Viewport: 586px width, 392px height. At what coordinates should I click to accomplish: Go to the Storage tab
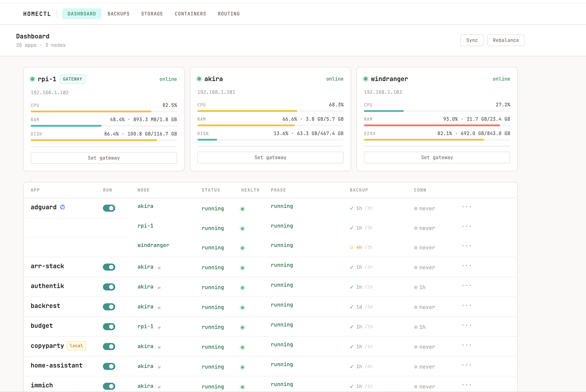152,14
